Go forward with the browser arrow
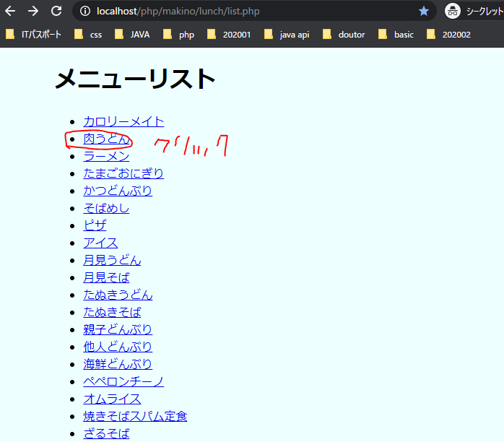Viewport: 504px width, 442px height. (33, 12)
